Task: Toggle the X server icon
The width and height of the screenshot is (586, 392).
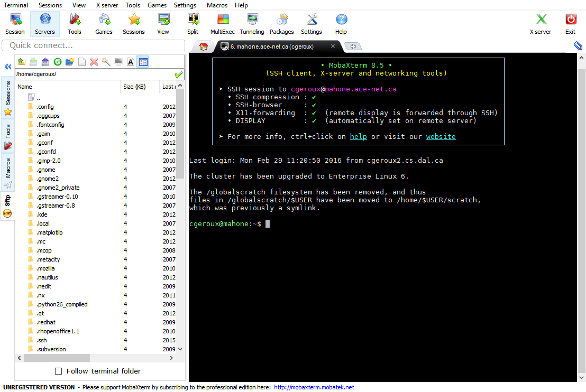Action: point(541,24)
